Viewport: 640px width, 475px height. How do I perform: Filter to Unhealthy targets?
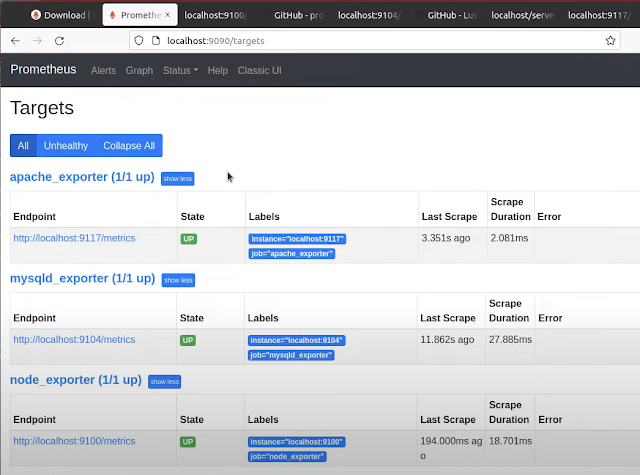[x=66, y=146]
